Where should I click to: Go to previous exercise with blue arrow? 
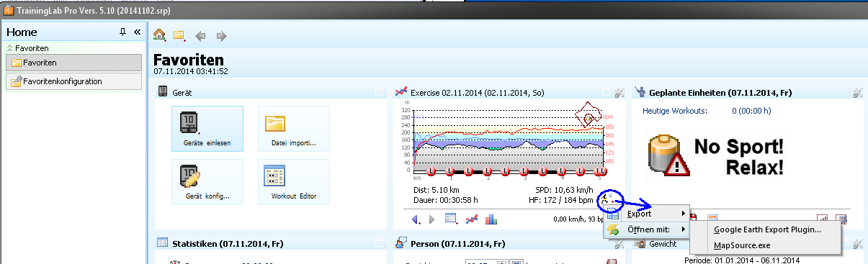tap(416, 219)
